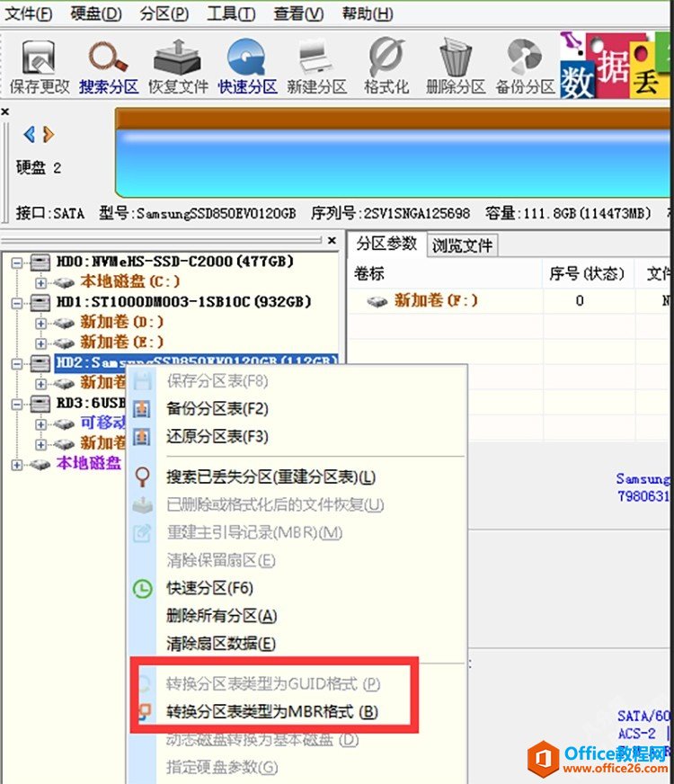Choose 删除所有分区(A)
674x784 pixels.
coord(221,616)
